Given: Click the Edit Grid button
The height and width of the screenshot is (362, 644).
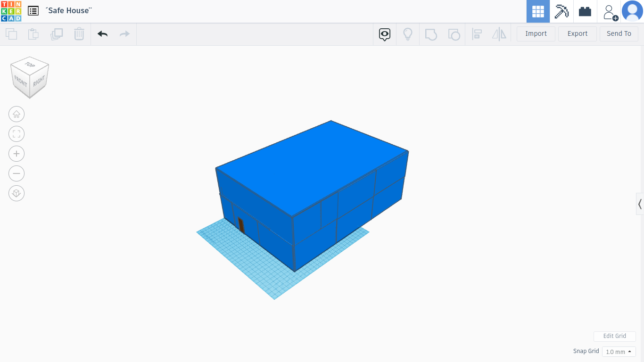Looking at the screenshot, I should [x=614, y=336].
